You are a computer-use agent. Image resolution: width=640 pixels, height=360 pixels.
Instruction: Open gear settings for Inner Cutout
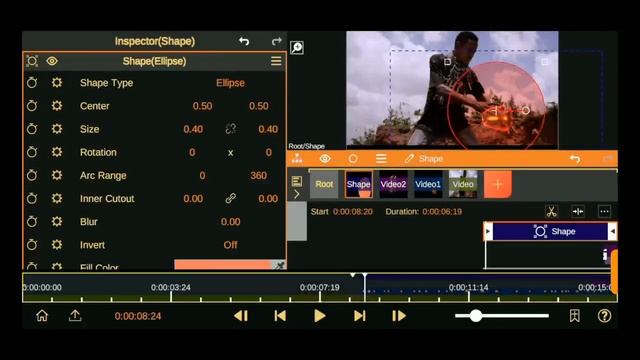click(57, 198)
